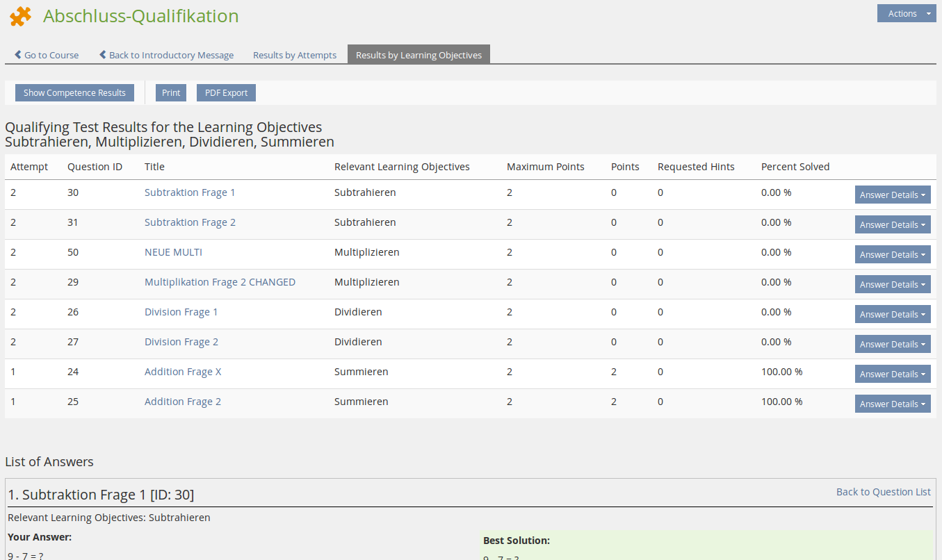
Task: Select Back to Introductory Message tab
Action: point(166,55)
